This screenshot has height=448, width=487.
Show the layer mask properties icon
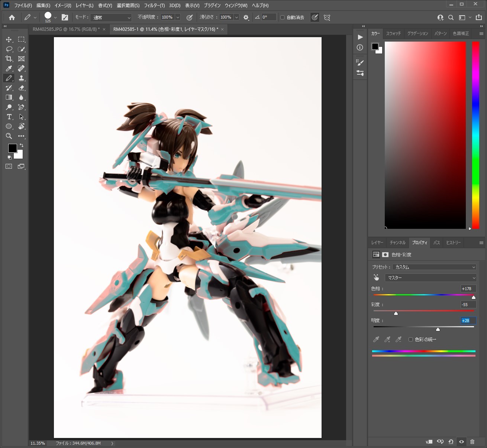[x=386, y=254]
